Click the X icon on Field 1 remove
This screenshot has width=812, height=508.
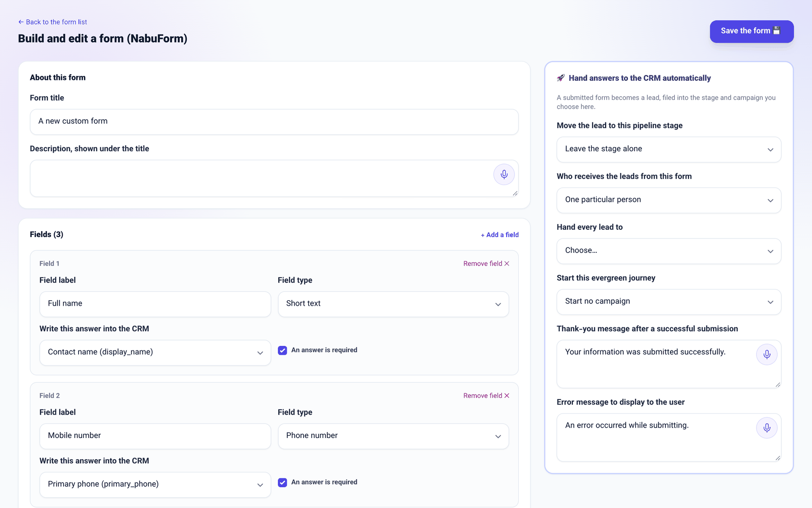tap(507, 264)
